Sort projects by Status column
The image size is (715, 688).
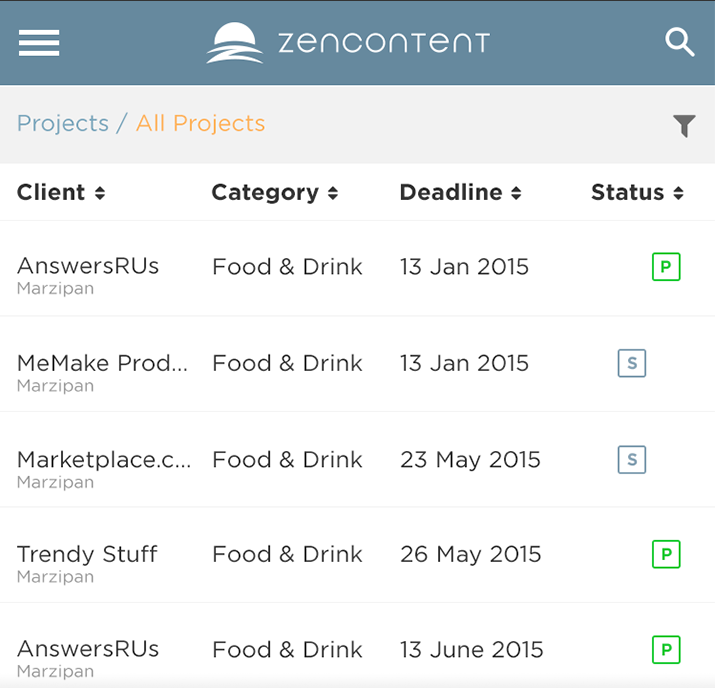point(637,193)
